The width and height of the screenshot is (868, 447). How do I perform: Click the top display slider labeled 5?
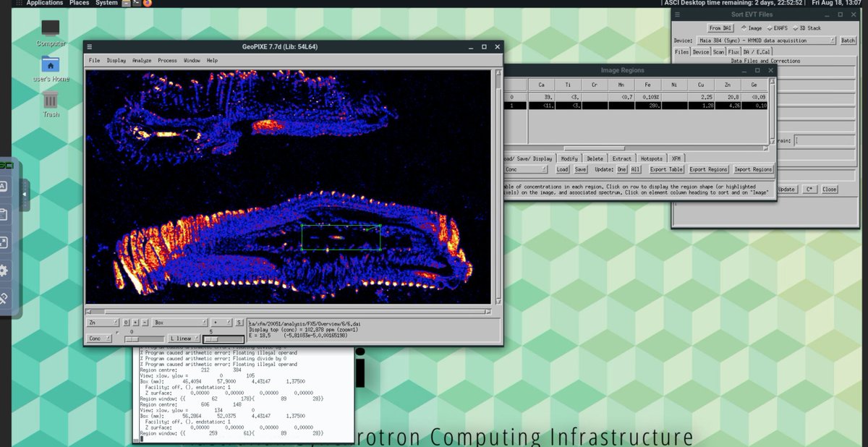[223, 339]
